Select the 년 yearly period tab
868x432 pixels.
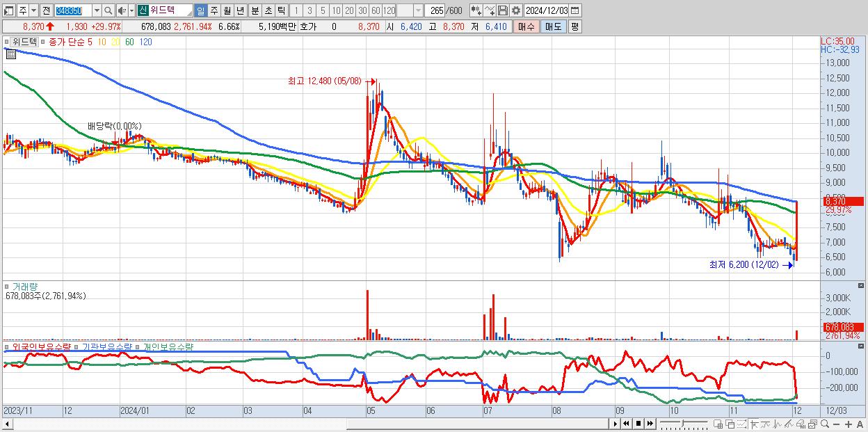pyautogui.click(x=240, y=10)
